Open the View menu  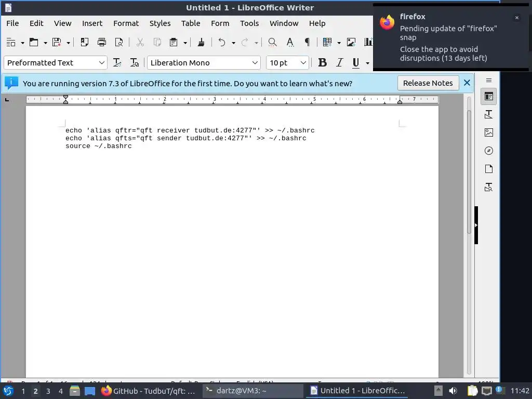tap(62, 23)
